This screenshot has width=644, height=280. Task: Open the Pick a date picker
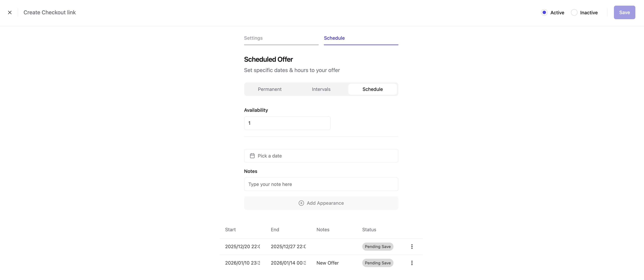[321, 156]
